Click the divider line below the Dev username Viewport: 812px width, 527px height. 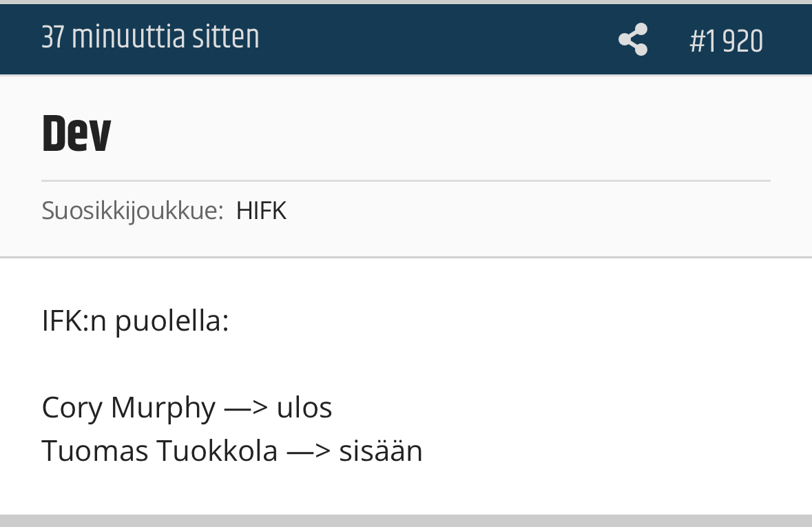pyautogui.click(x=406, y=180)
